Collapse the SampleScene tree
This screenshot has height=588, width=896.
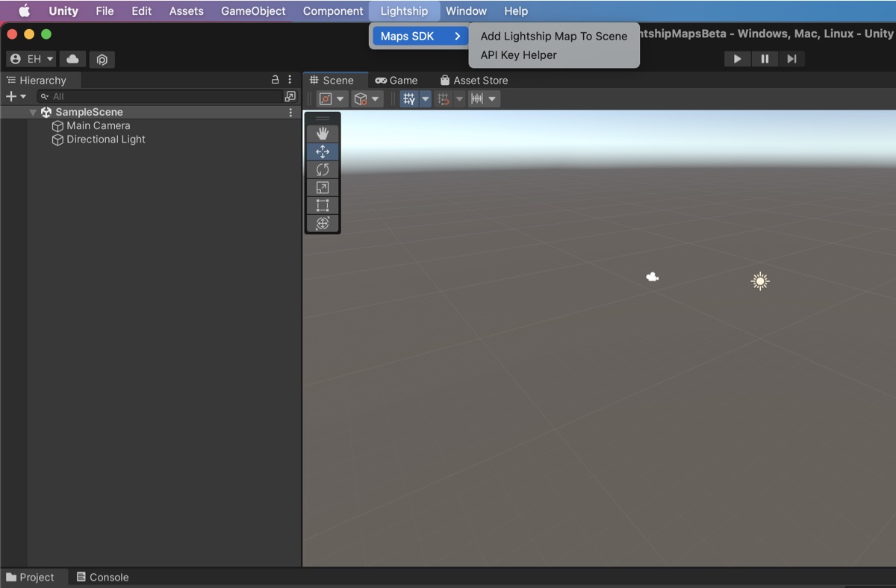(x=33, y=113)
